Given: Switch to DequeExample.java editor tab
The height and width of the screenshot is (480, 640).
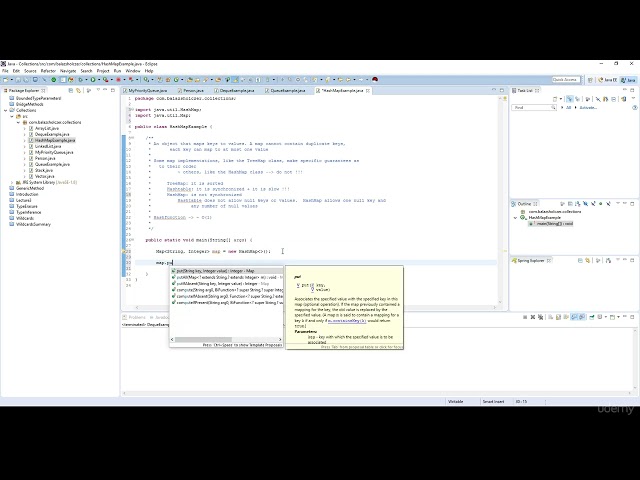Looking at the screenshot, I should [x=236, y=91].
